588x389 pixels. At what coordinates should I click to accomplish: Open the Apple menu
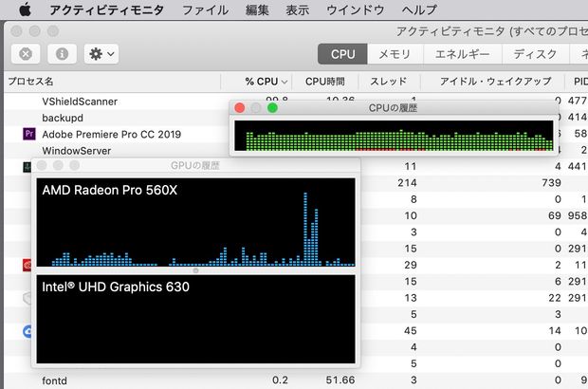pos(25,9)
